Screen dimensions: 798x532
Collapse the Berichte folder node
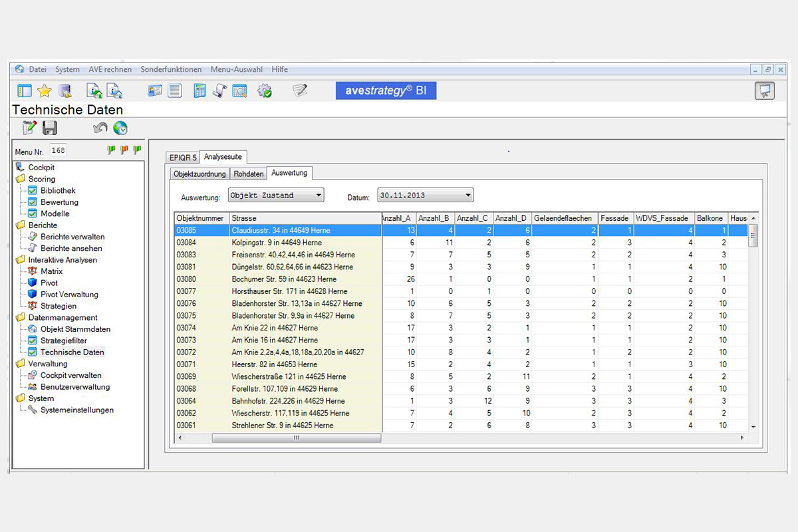20,225
